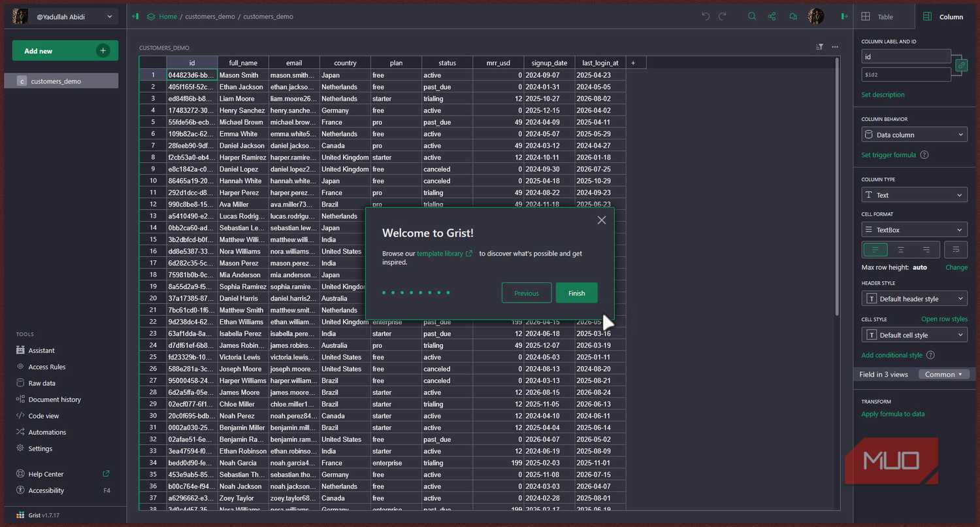The height and width of the screenshot is (527, 980).
Task: Toggle text wrapping for cells
Action: 956,249
